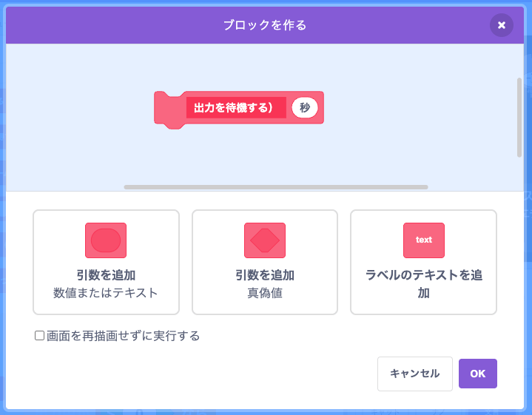Click the 画面を再描画せずに実行する label text
The height and width of the screenshot is (415, 532).
123,336
